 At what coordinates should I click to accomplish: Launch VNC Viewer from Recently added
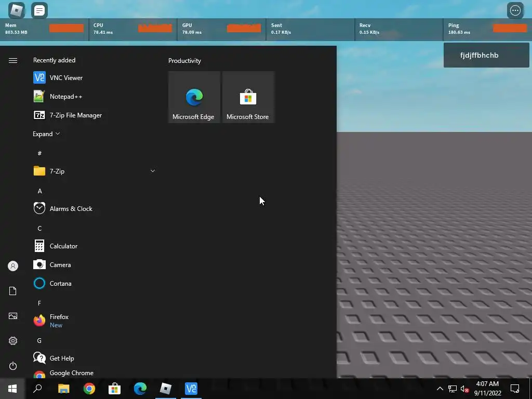point(95,78)
